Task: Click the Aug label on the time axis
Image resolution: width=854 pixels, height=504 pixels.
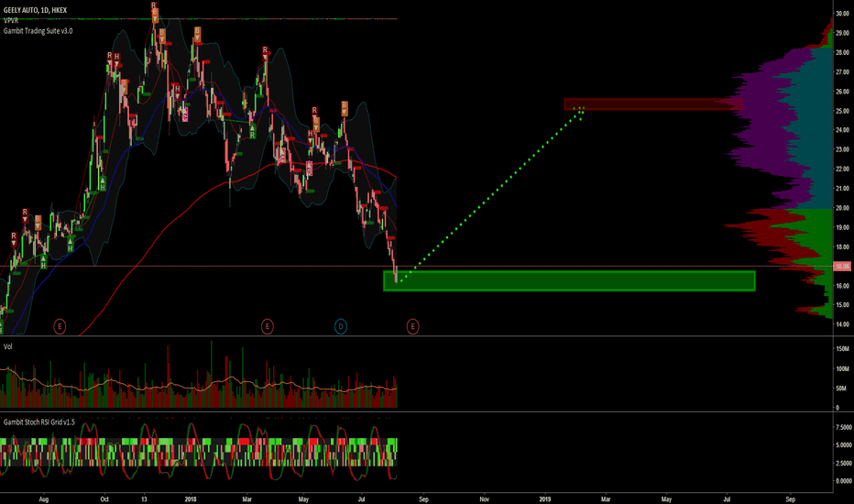Action: (44, 499)
